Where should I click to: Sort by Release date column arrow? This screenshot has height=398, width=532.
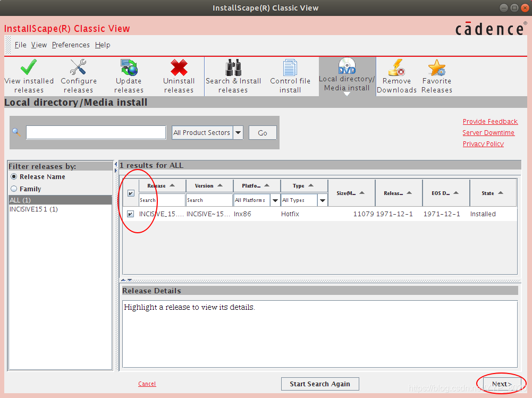click(409, 193)
